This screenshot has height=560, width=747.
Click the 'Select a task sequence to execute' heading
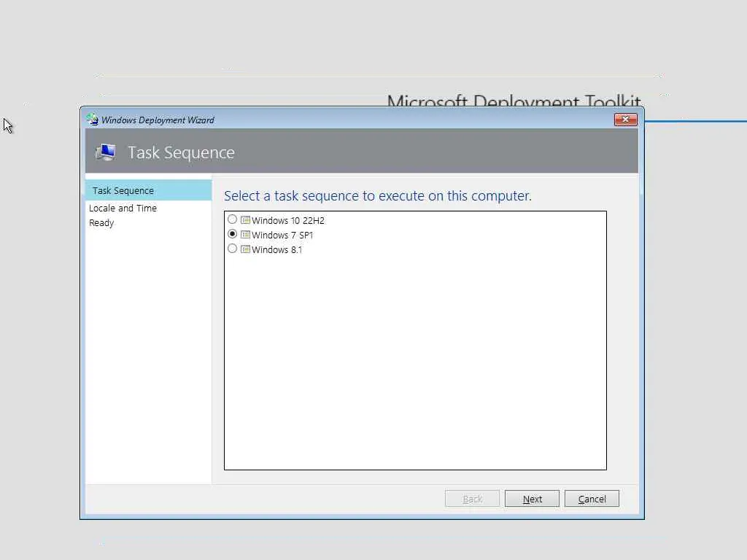tap(378, 195)
